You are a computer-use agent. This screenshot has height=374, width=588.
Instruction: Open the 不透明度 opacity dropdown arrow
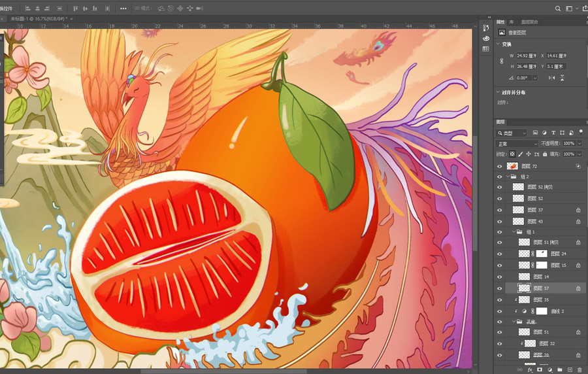(x=580, y=143)
